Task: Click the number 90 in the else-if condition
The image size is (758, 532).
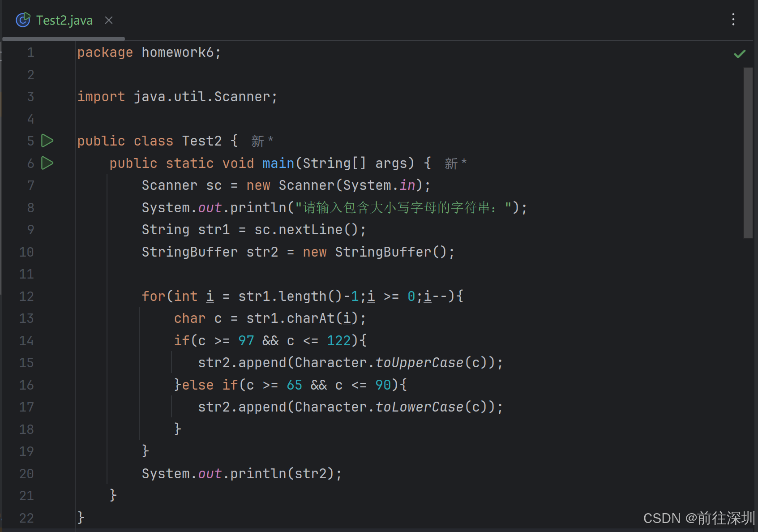Action: coord(383,385)
